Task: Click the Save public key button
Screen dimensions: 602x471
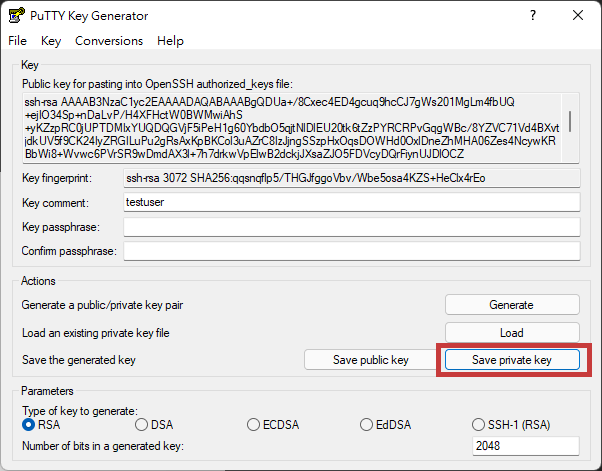Action: coord(370,360)
